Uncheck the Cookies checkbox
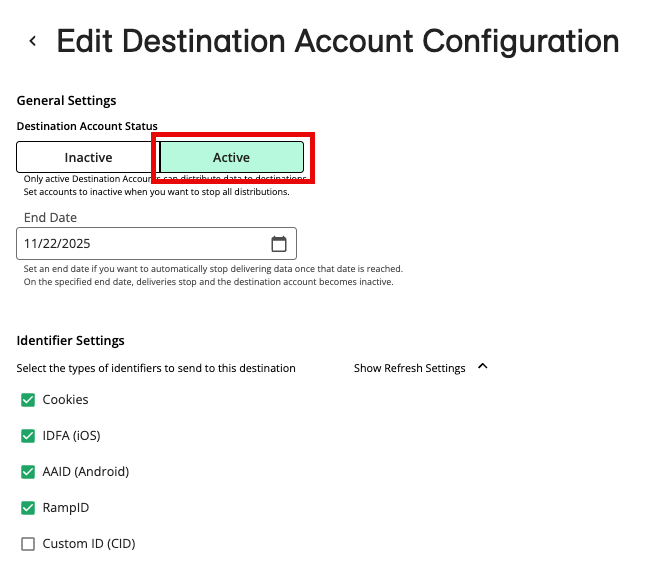The height and width of the screenshot is (573, 645). coord(27,400)
